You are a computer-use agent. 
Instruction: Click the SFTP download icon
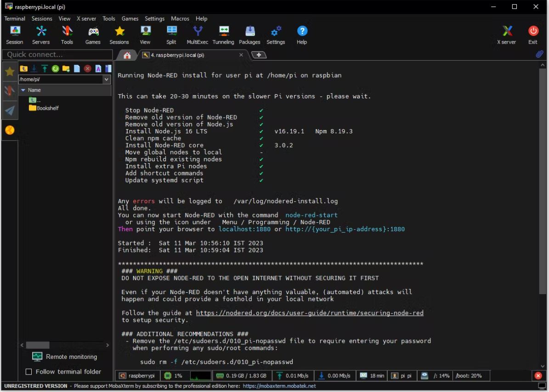[x=34, y=68]
